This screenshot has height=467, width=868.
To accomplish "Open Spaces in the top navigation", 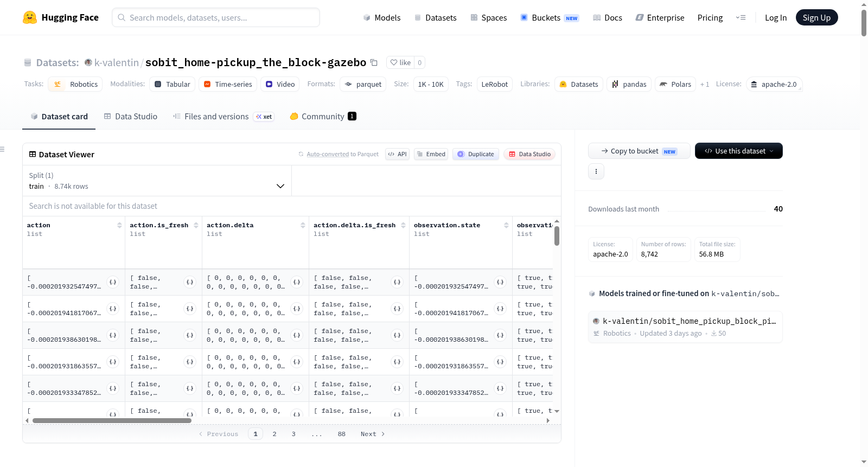I will [488, 17].
